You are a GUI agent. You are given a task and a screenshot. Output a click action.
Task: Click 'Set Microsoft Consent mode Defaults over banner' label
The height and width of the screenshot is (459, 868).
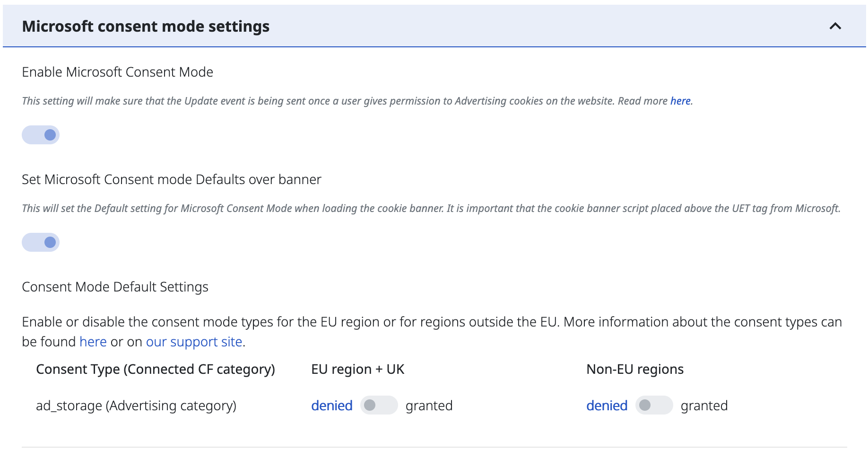[172, 179]
